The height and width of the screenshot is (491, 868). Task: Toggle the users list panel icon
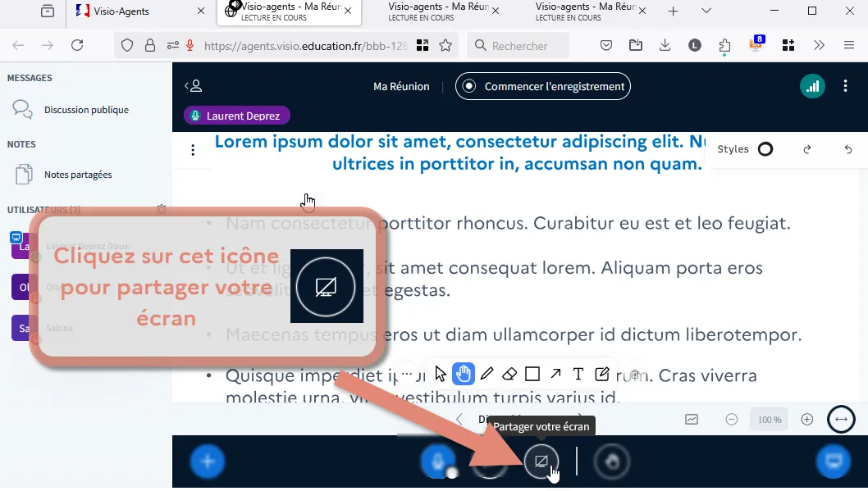[x=193, y=86]
